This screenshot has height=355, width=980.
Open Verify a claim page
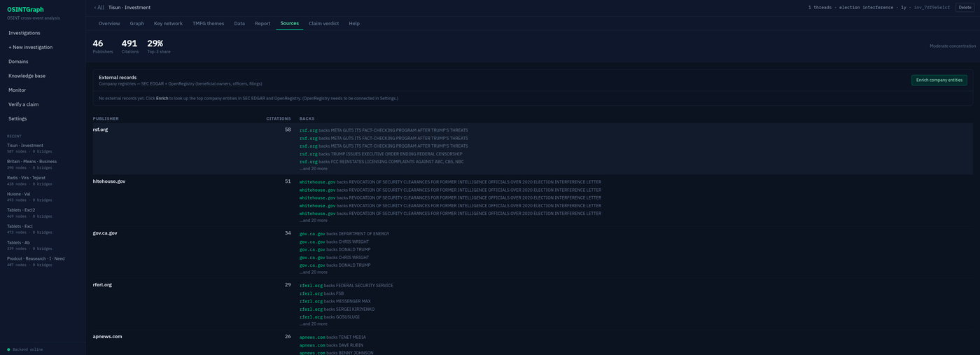pos(24,104)
